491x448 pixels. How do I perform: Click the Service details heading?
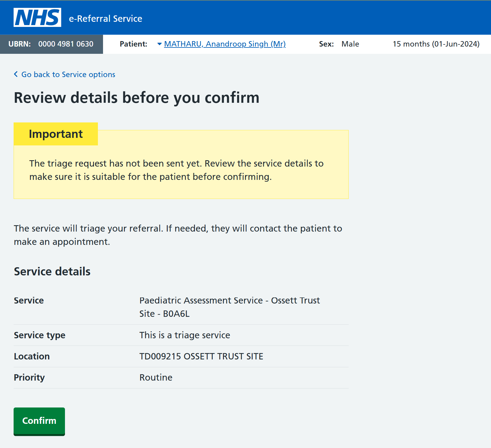coord(52,271)
